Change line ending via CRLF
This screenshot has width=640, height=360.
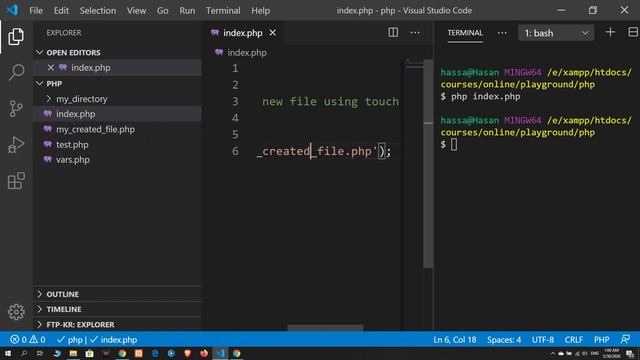[573, 340]
